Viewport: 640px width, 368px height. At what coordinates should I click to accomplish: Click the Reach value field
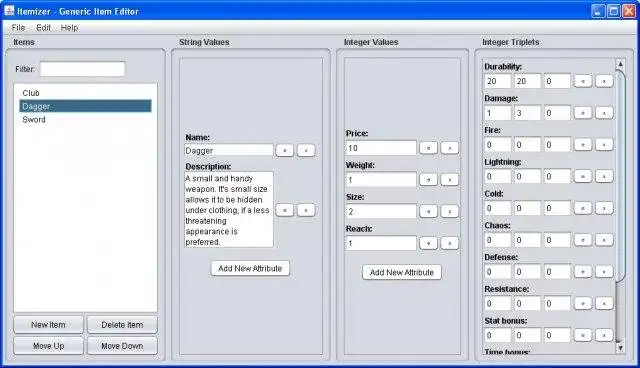(x=381, y=243)
